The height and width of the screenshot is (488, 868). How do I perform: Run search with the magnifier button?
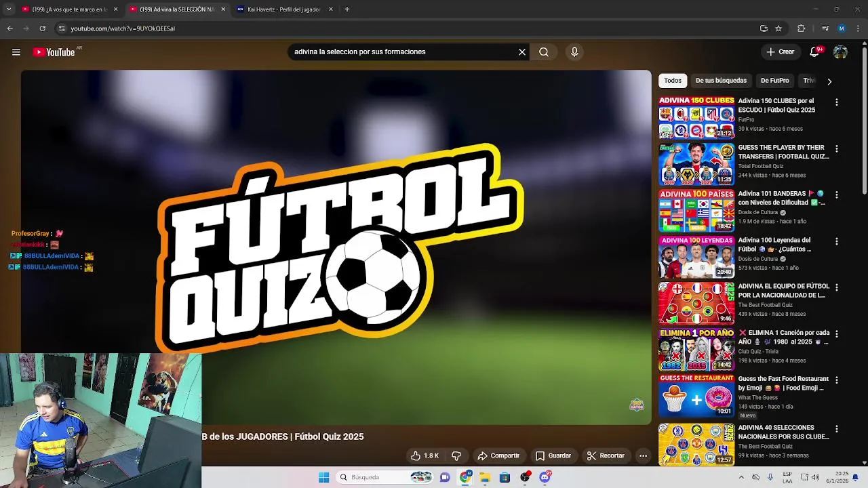click(x=544, y=52)
